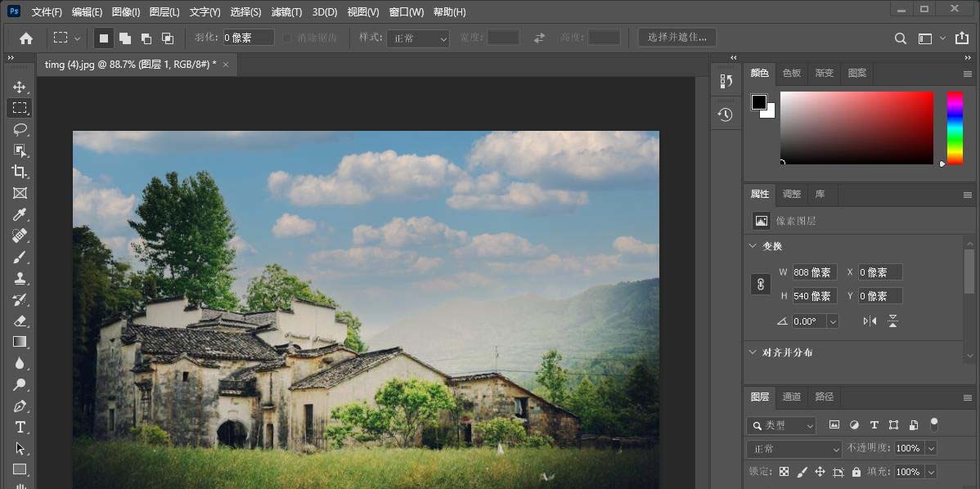Open the 样式 dropdown showing 正常

418,38
